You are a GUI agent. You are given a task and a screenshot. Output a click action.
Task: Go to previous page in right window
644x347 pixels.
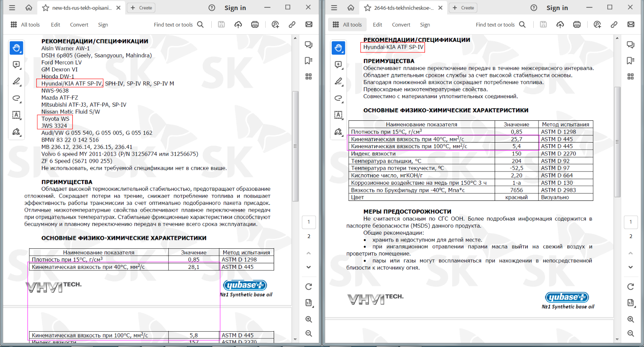(631, 253)
